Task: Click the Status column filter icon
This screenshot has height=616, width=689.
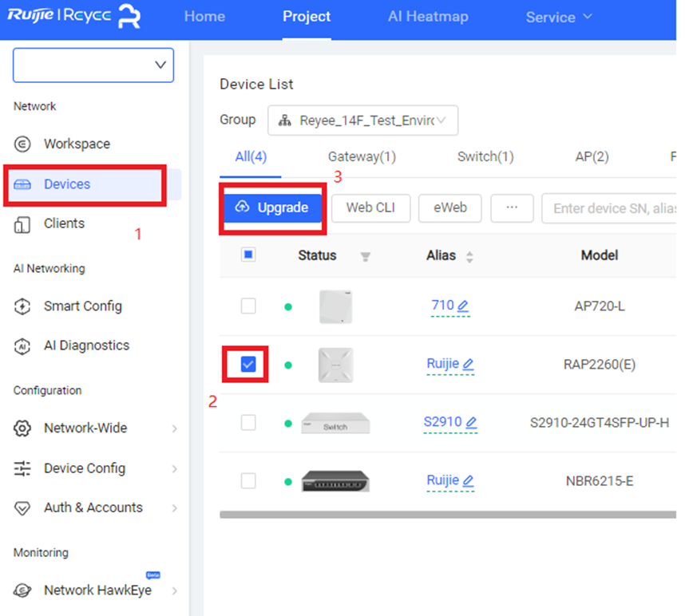Action: pyautogui.click(x=365, y=256)
